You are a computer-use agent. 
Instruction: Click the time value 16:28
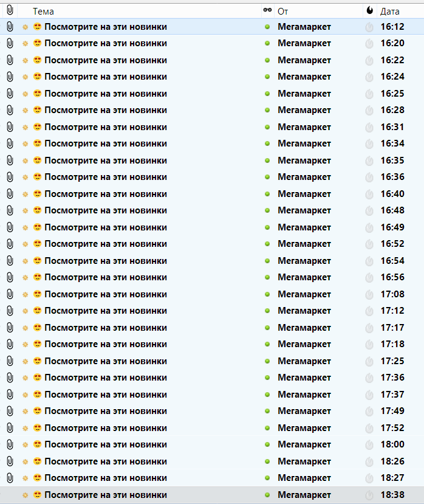pyautogui.click(x=392, y=110)
